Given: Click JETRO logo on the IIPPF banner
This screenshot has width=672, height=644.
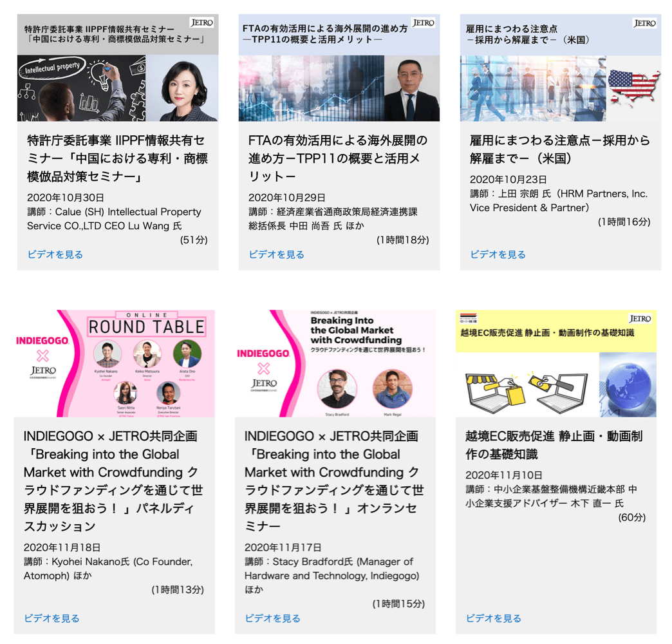Looking at the screenshot, I should click(202, 23).
